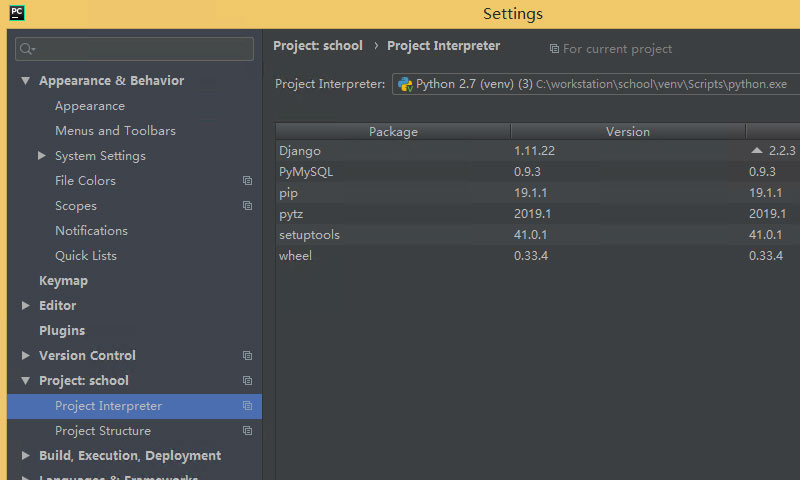The width and height of the screenshot is (800, 480).
Task: Select Project Structure in the tree
Action: click(x=103, y=431)
